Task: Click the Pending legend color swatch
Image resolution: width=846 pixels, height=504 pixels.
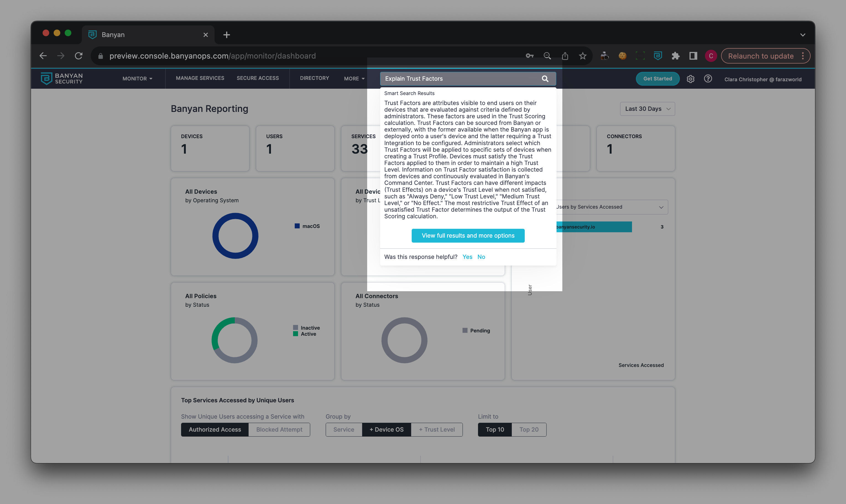Action: tap(465, 330)
